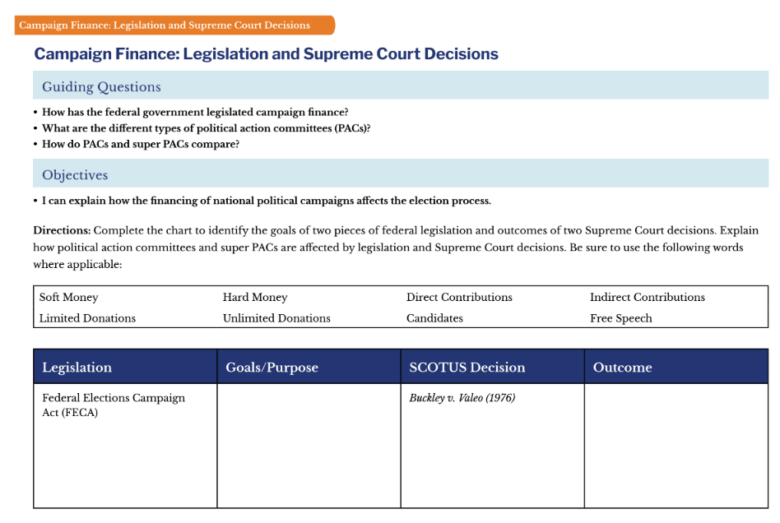Click the main blue page title
This screenshot has height=523, width=780.
pyautogui.click(x=266, y=54)
